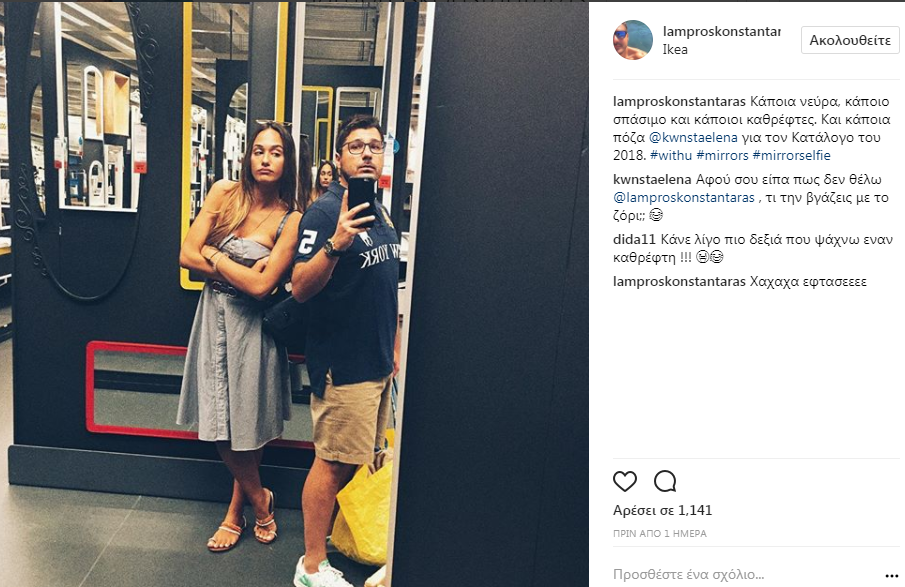
Task: Open kwnstaelena commenter profile
Action: 652,180
